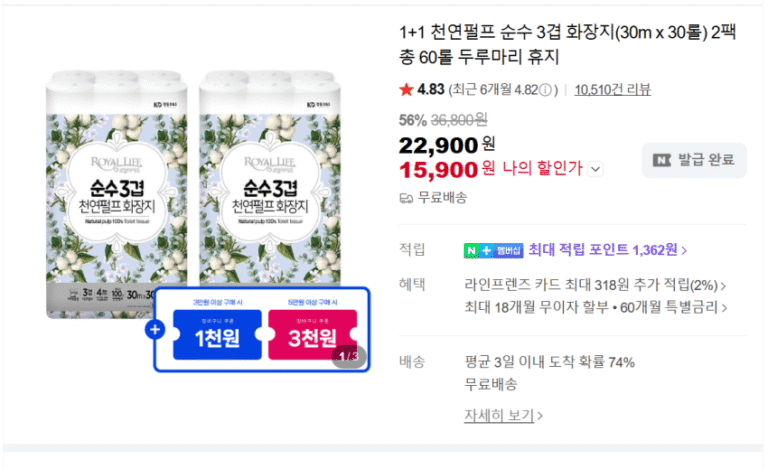Click the N logo on 발급 완료 button
768x469 pixels.
tap(662, 160)
